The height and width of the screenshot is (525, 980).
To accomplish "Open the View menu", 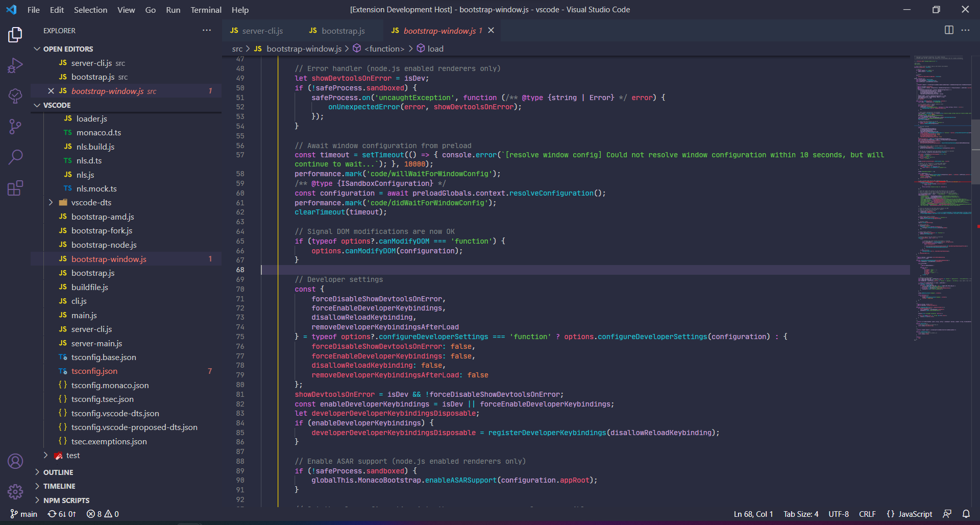I will (x=126, y=10).
